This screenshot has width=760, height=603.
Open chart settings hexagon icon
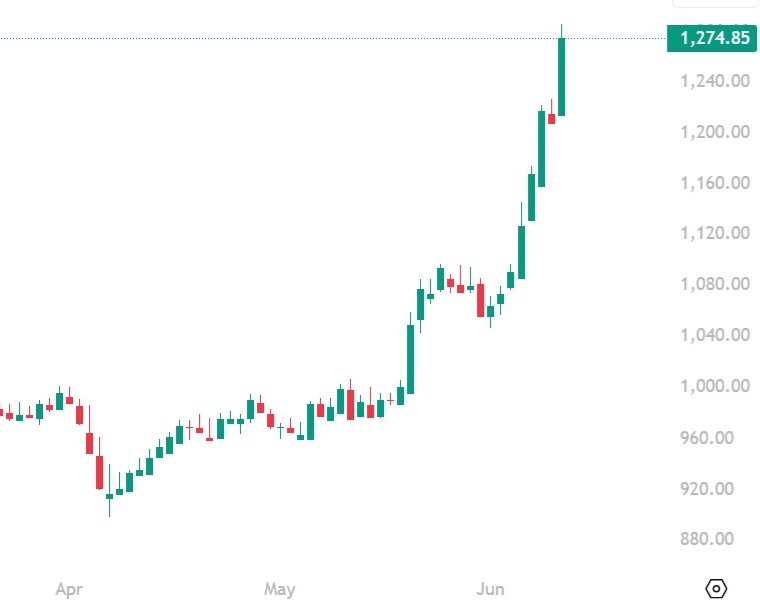(716, 588)
